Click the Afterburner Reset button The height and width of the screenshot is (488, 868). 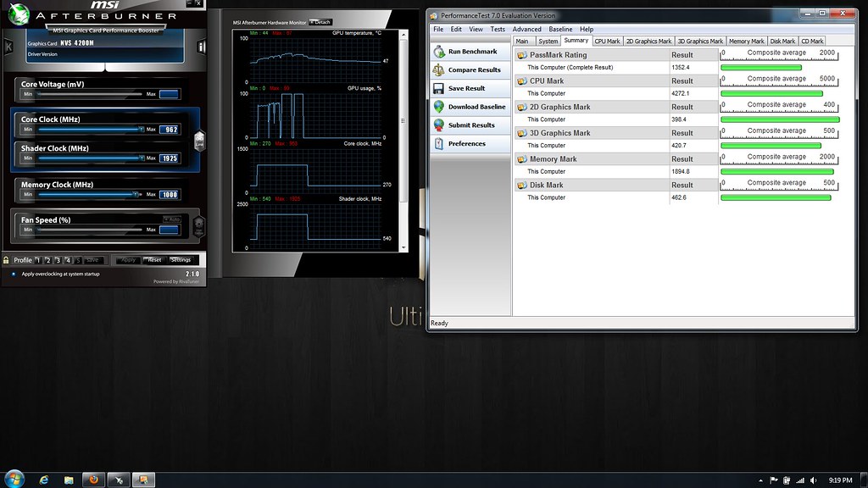(x=154, y=260)
